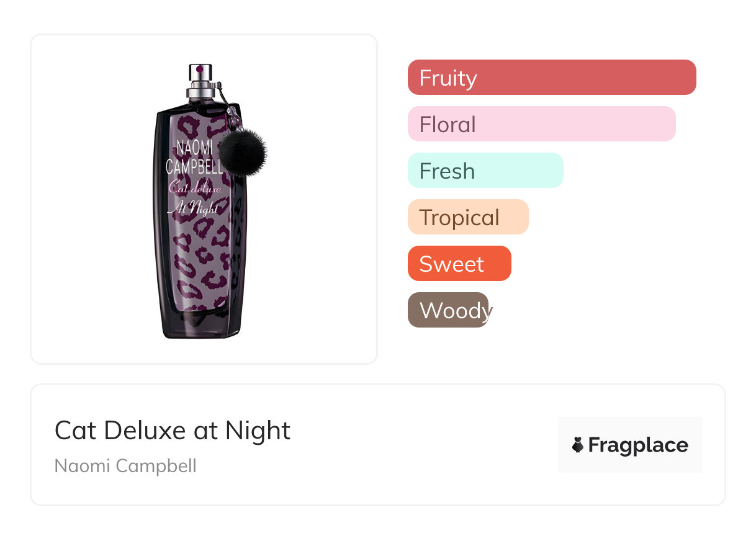The height and width of the screenshot is (536, 756).
Task: Click the Cat Deluxe at Night title
Action: [172, 431]
